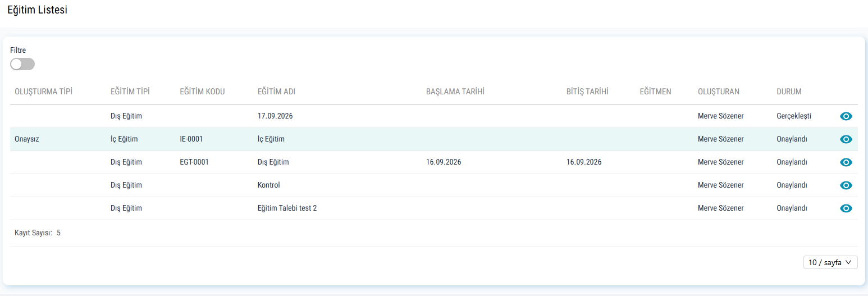This screenshot has width=868, height=296.
Task: Click the Eğitim Kodu column header
Action: (x=202, y=92)
